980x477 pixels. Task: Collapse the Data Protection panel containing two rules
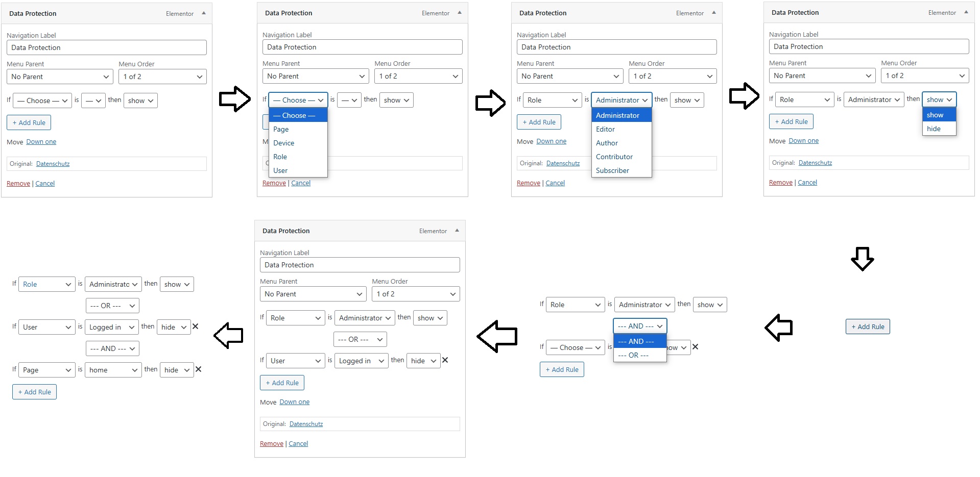point(457,231)
